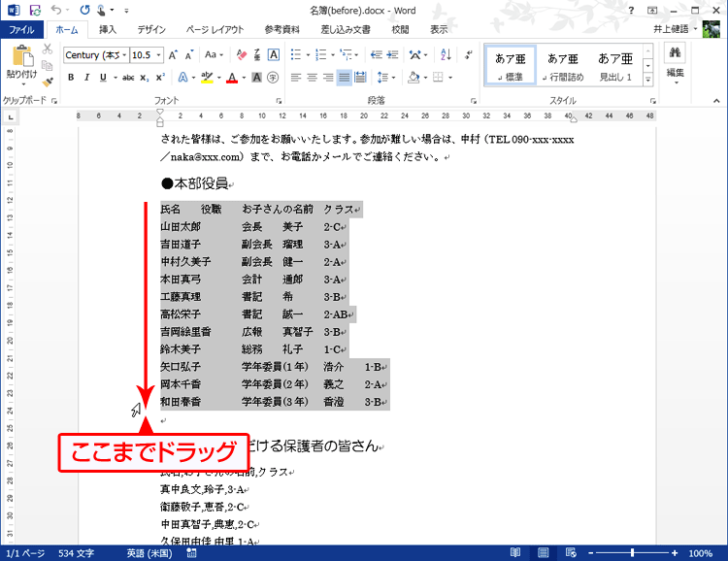This screenshot has width=728, height=561.
Task: Click the Paste clipboard icon
Action: point(21,56)
